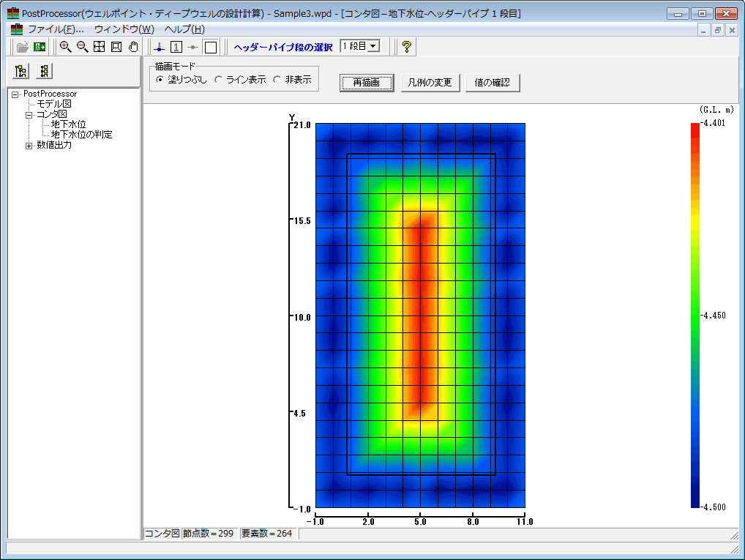
Task: Click the fit-to-window view icon
Action: coord(100,47)
